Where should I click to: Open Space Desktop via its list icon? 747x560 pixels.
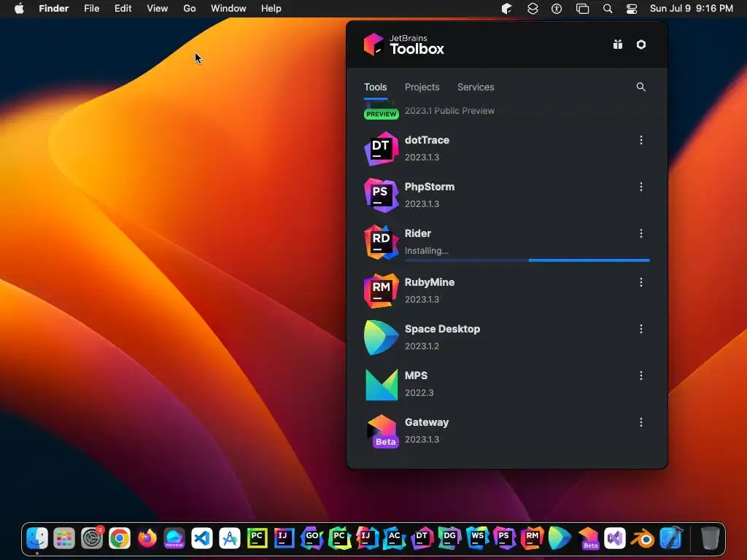click(381, 338)
